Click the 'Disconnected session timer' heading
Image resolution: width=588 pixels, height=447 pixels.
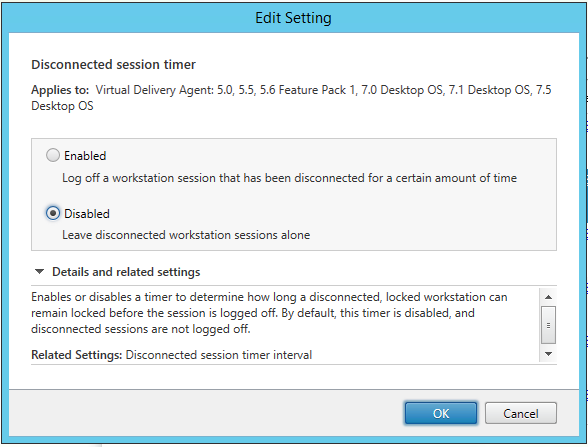coord(113,64)
